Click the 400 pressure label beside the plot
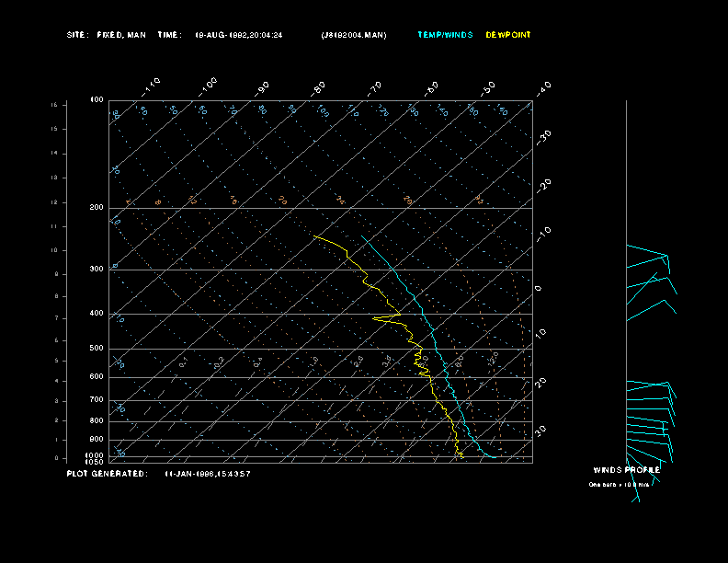This screenshot has height=563, width=728. point(97,314)
